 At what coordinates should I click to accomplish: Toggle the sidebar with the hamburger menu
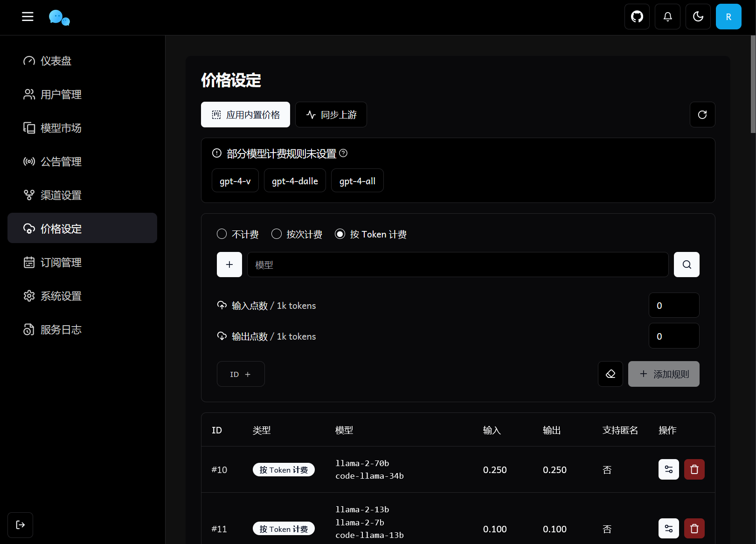(28, 16)
